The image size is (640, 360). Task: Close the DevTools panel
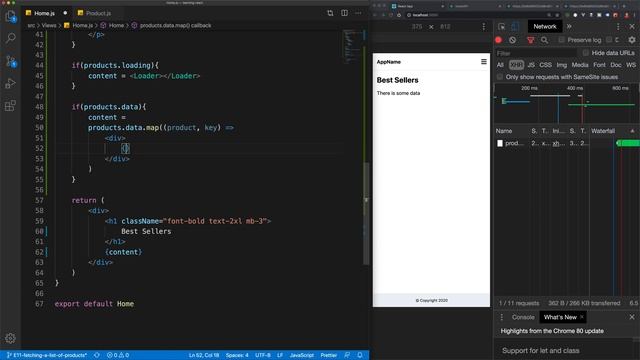(x=632, y=27)
